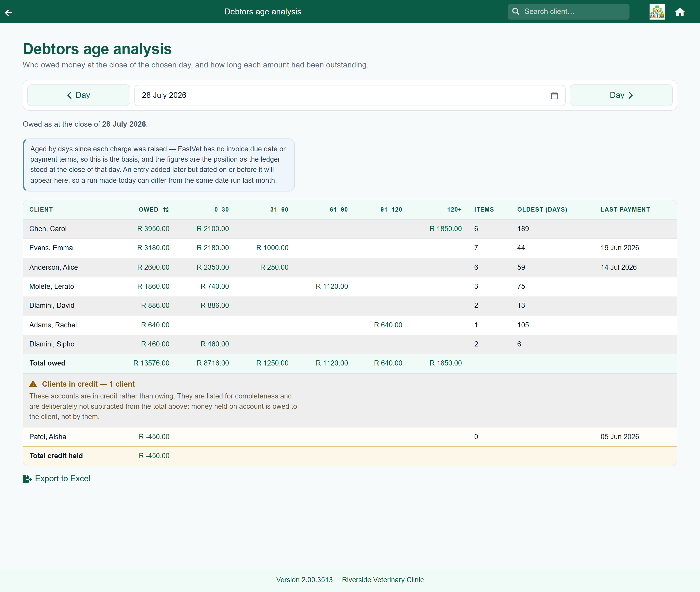Open the Anderson, Alice client row
This screenshot has width=700, height=592.
pos(350,267)
